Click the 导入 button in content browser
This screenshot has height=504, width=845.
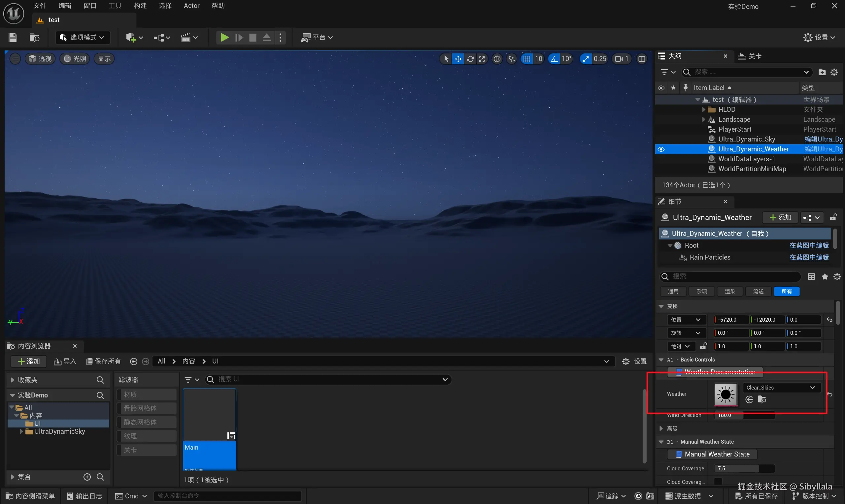coord(65,362)
